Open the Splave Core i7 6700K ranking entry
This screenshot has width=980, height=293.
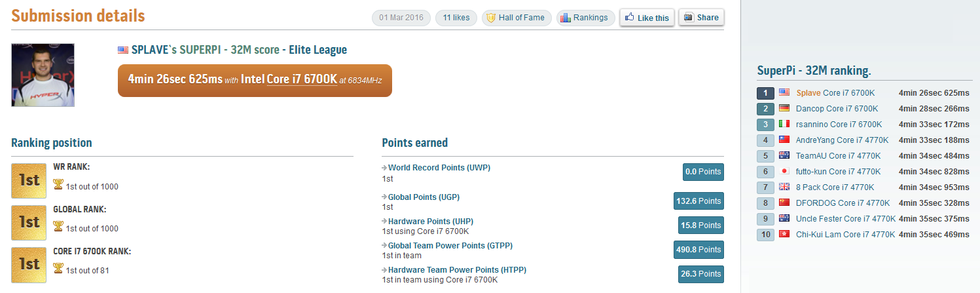(835, 93)
